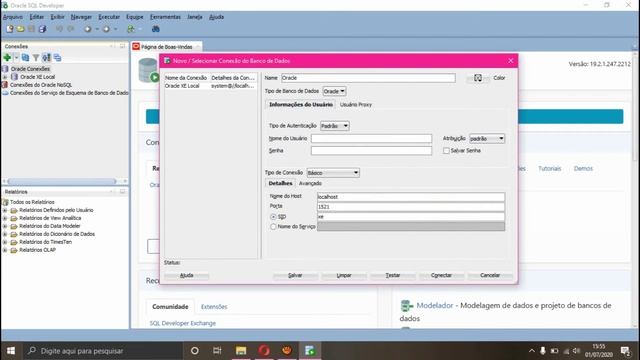Select the SID radio button
Screen dimensions: 640x360
[273, 217]
